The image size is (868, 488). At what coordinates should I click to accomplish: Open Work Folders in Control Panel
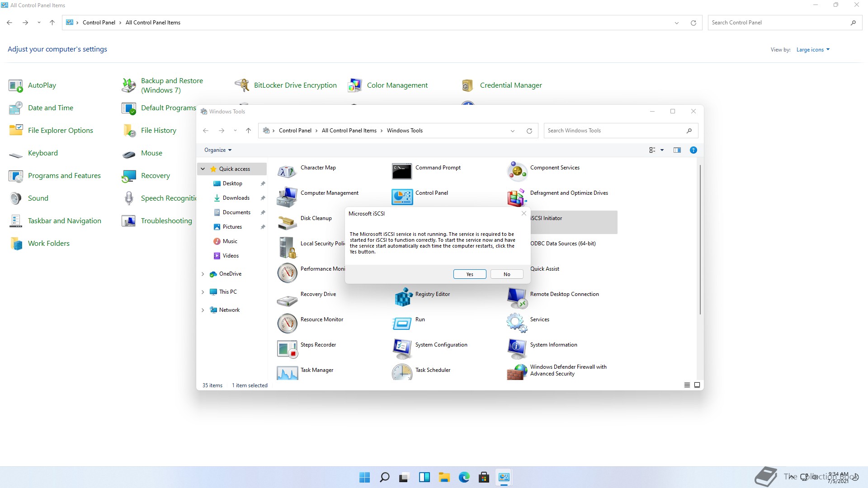click(49, 244)
